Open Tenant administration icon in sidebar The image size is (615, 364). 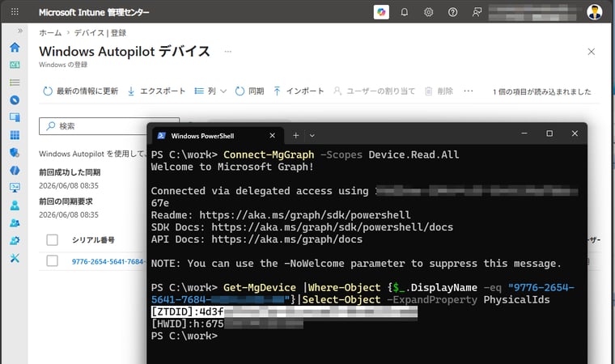click(x=15, y=240)
